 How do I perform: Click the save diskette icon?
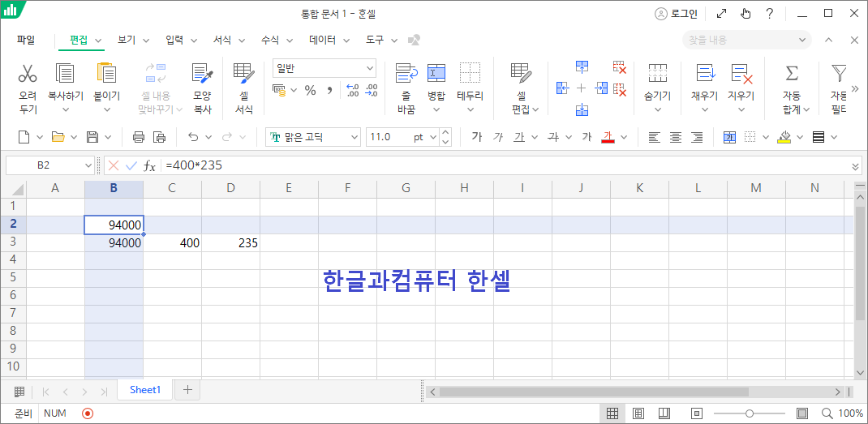pyautogui.click(x=93, y=137)
